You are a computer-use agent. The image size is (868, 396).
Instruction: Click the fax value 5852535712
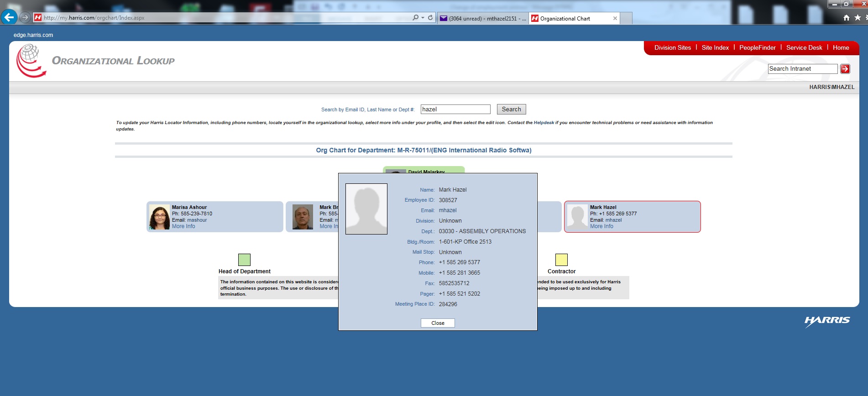coord(454,283)
